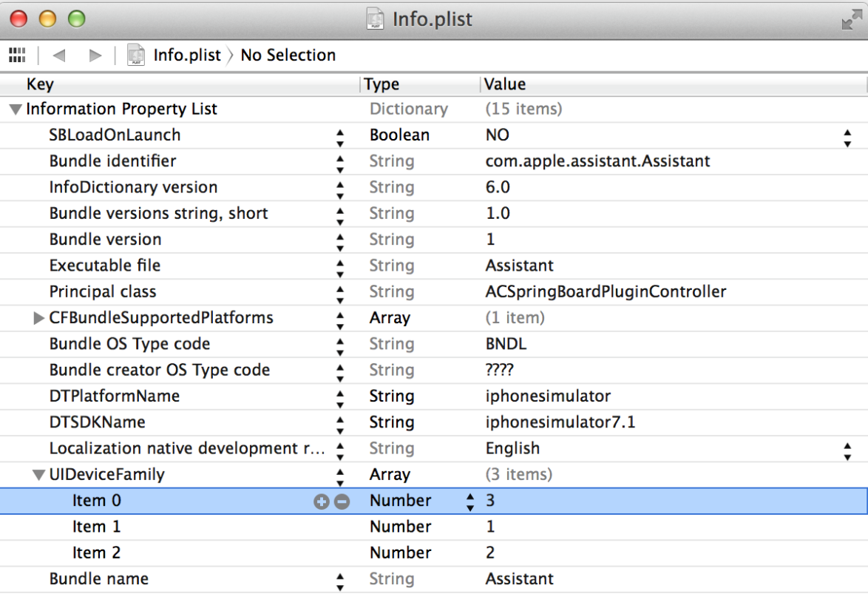The height and width of the screenshot is (608, 868).
Task: Open the SBLoadOnLaunch boolean value stepper
Action: tap(847, 136)
